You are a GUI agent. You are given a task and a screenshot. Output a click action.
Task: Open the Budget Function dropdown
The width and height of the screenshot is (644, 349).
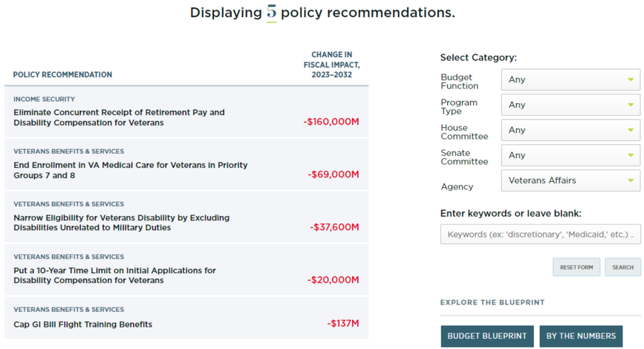point(570,79)
